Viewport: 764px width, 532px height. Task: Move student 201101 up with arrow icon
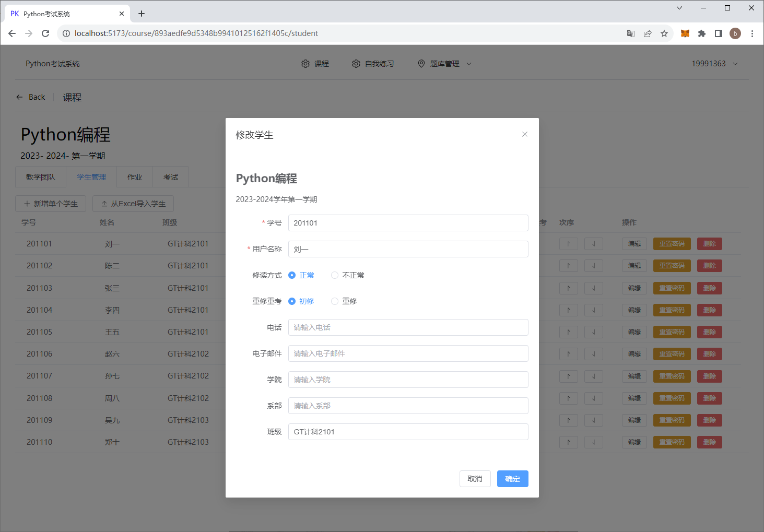coord(568,244)
